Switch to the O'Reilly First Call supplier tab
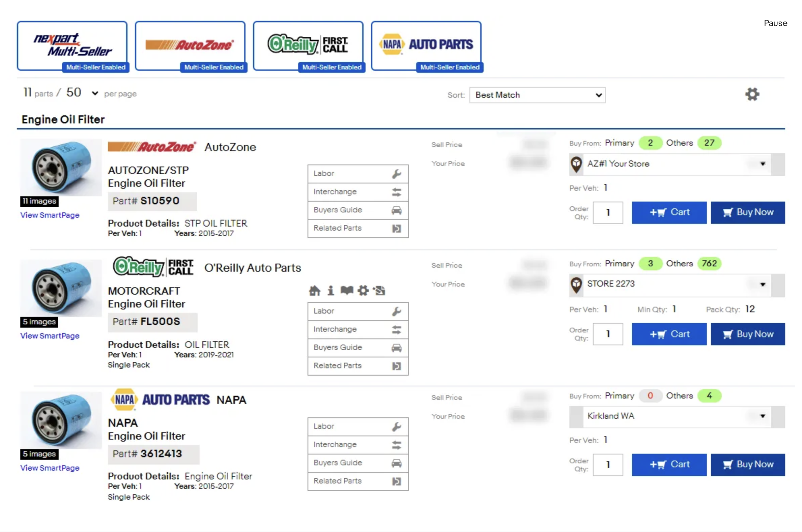This screenshot has height=532, width=802. pyautogui.click(x=308, y=46)
